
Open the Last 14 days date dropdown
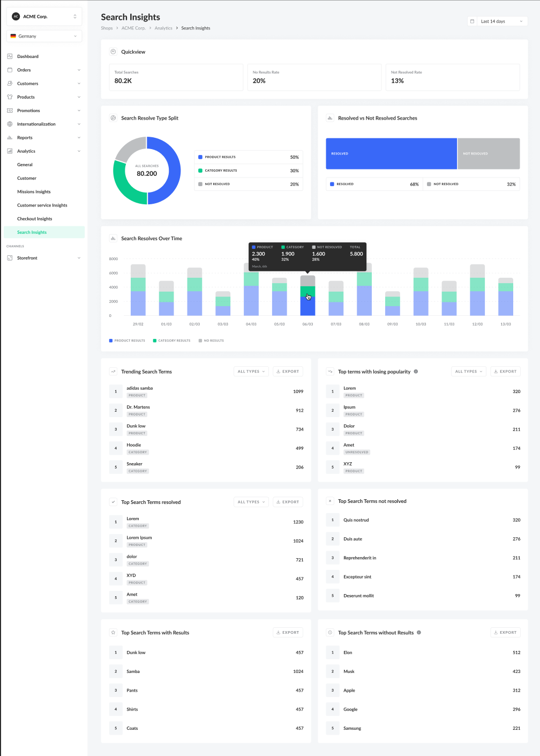coord(501,21)
